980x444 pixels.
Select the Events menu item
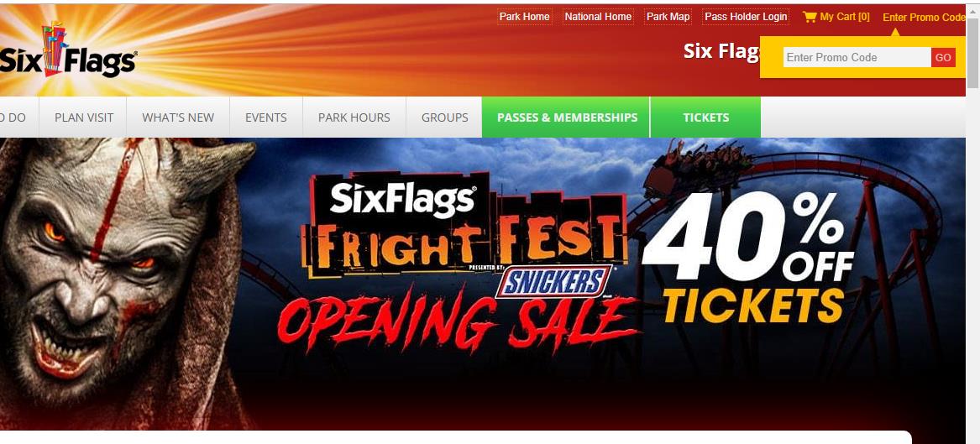point(266,118)
